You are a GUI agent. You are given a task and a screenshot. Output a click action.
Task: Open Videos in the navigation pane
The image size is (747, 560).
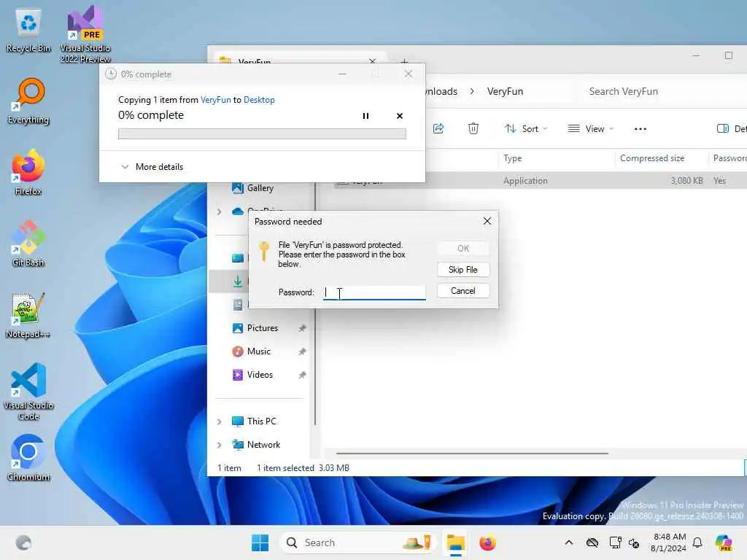click(260, 375)
